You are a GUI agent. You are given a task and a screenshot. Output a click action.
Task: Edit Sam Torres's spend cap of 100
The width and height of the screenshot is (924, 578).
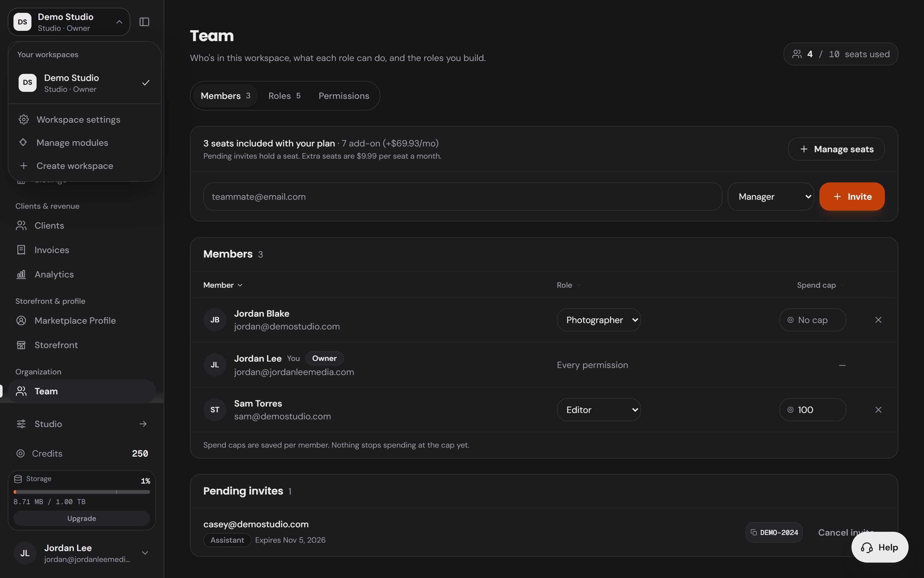812,410
